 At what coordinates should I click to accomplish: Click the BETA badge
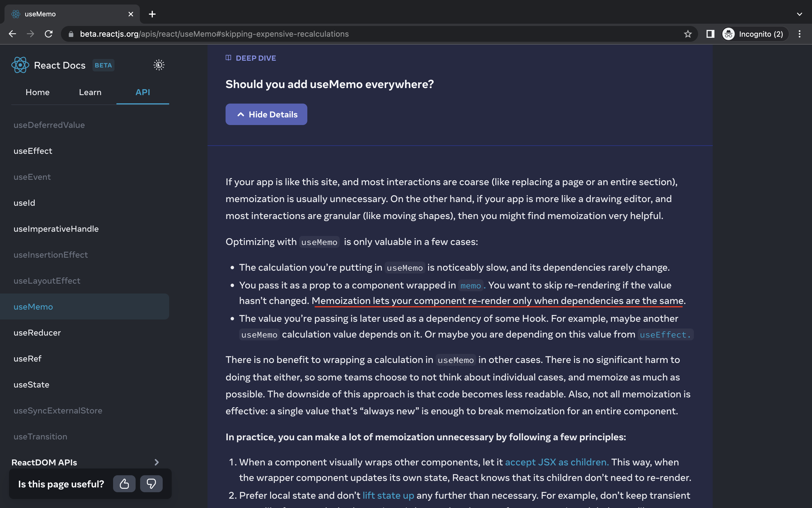tap(103, 65)
